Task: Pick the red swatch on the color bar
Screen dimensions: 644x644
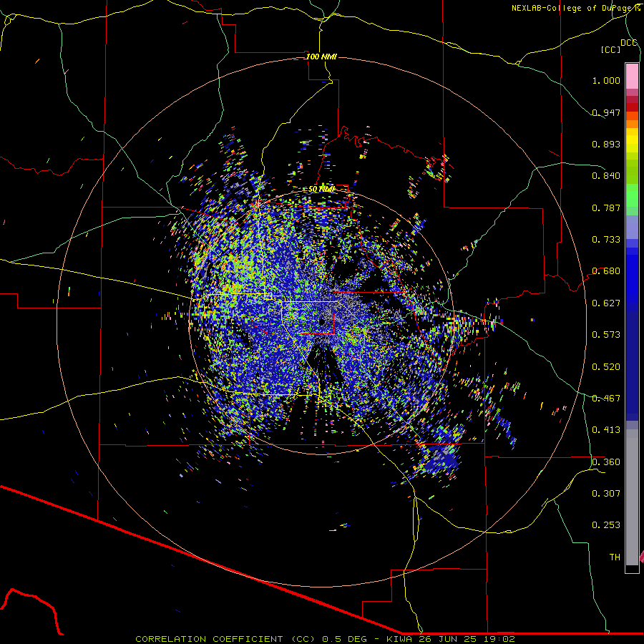Action: 632,107
